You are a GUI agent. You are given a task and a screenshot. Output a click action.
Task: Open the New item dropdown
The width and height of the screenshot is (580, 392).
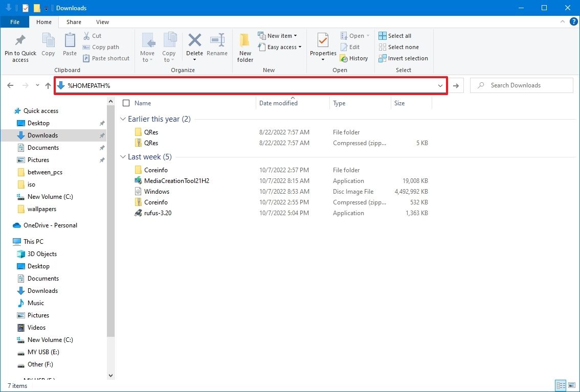click(x=279, y=35)
